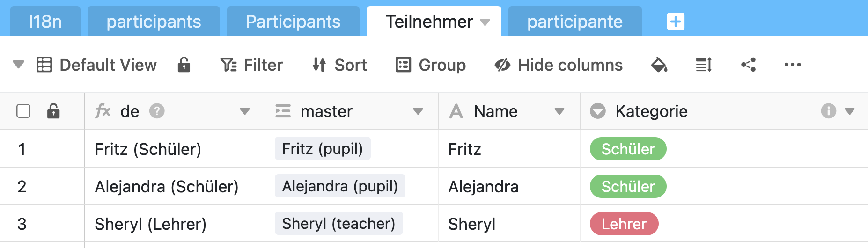Open the linked record Fritz (pupil)

point(322,149)
